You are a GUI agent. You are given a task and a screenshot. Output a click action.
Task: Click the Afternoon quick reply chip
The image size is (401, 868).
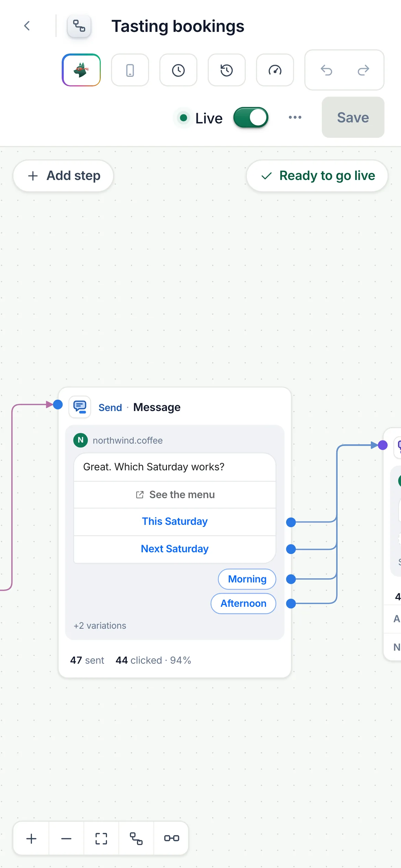click(x=243, y=603)
